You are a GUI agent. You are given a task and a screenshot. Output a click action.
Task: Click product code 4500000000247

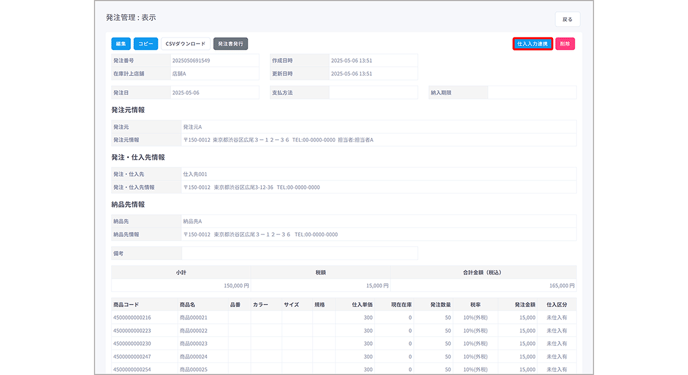click(x=132, y=357)
